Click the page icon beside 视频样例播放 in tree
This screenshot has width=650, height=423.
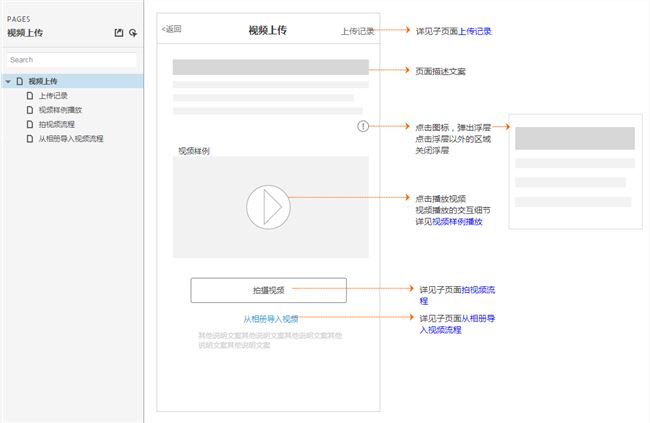tap(29, 110)
